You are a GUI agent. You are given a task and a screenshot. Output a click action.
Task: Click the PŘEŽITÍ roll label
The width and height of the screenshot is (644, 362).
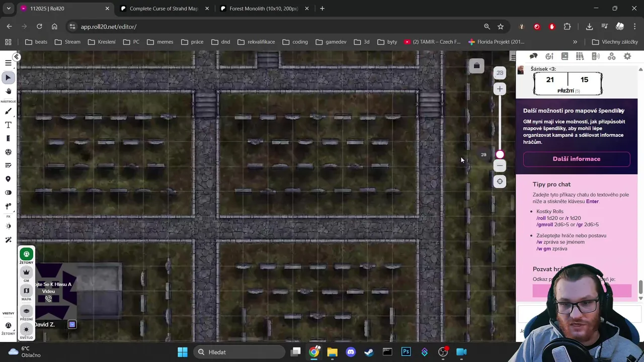click(566, 91)
